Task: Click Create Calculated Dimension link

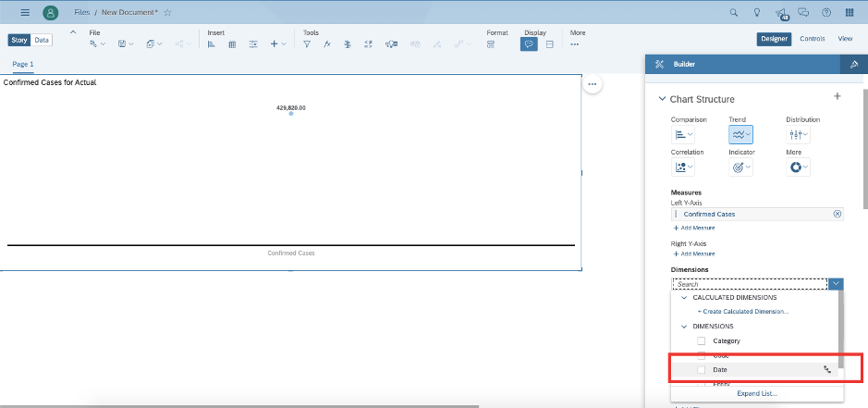Action: (x=743, y=312)
